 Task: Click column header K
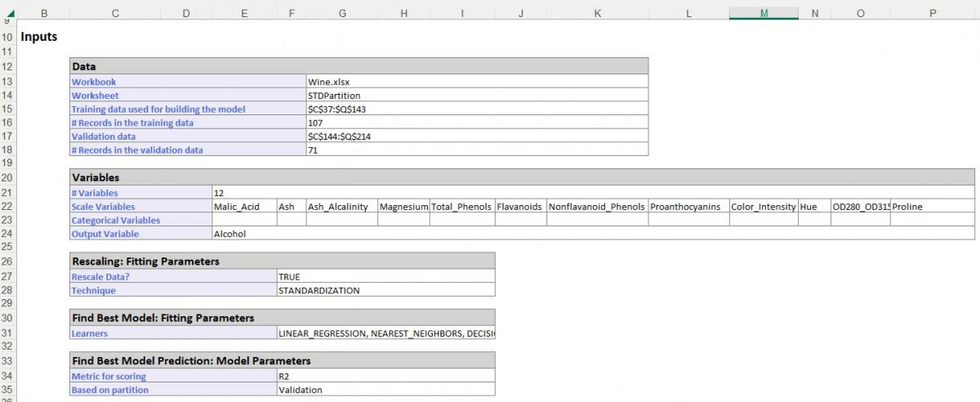coord(597,13)
